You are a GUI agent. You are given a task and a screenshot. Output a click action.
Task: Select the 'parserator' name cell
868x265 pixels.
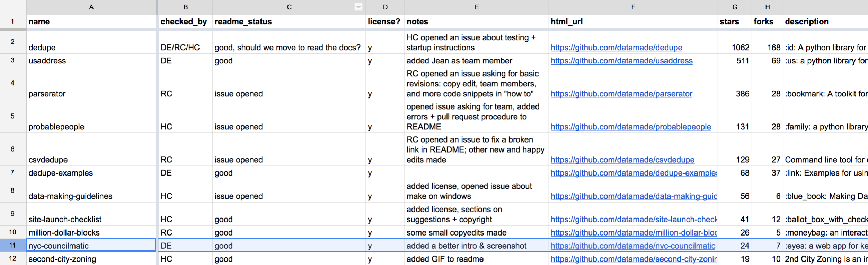(91, 83)
